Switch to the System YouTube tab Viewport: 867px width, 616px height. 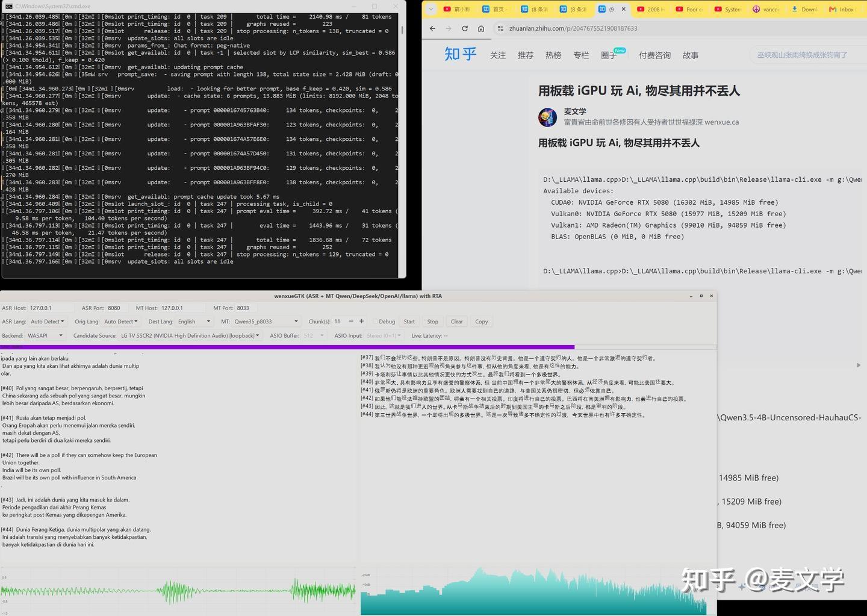click(x=727, y=9)
